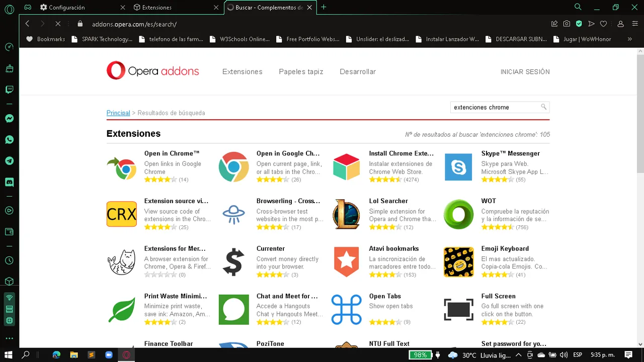Open Lol Searcher extension thumbnail
644x362 pixels.
point(346,214)
